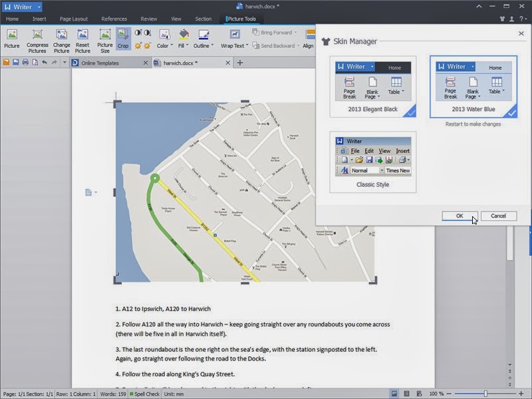532x399 pixels.
Task: Open the Section ribbon tab
Action: 203,19
